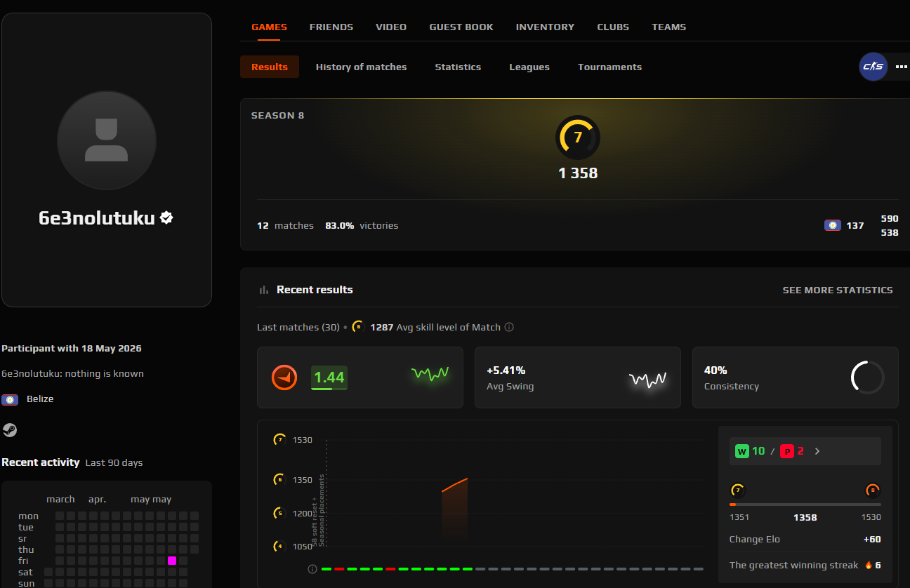
Task: Click the level 7 skill badge in Season 8
Action: click(578, 138)
